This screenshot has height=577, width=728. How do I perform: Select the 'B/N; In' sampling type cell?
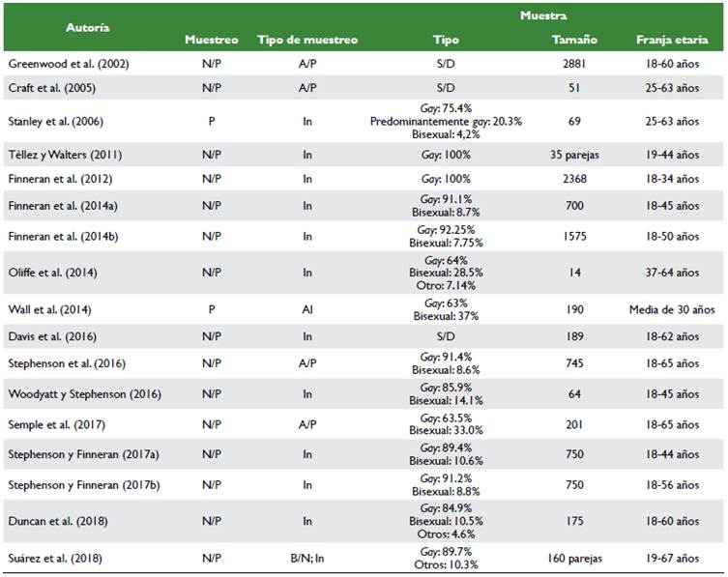[307, 558]
